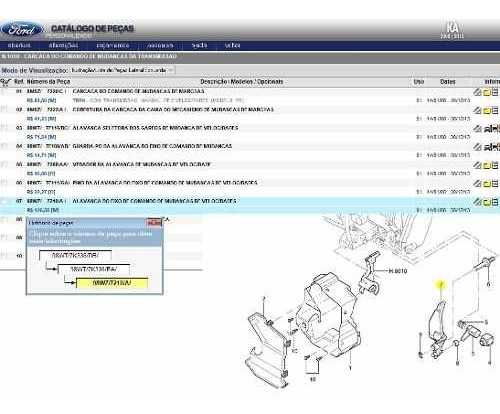Open the yellow note icon on row 06
Image resolution: width=500 pixels, height=414 pixels.
(487, 184)
